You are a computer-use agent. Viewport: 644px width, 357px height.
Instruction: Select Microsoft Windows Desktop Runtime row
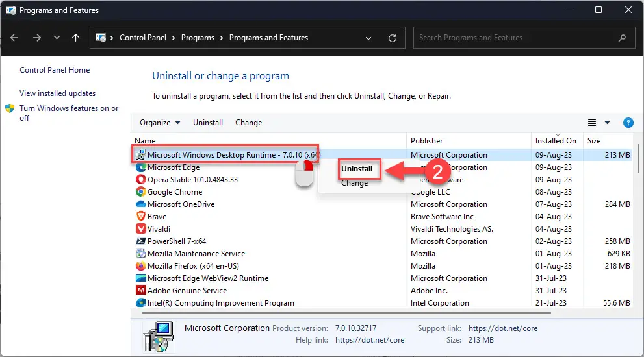(x=382, y=155)
